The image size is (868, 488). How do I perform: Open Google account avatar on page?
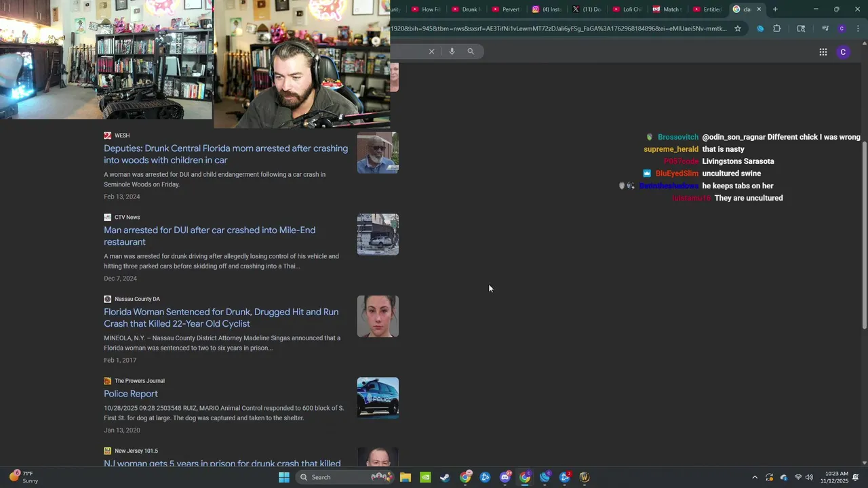click(843, 52)
